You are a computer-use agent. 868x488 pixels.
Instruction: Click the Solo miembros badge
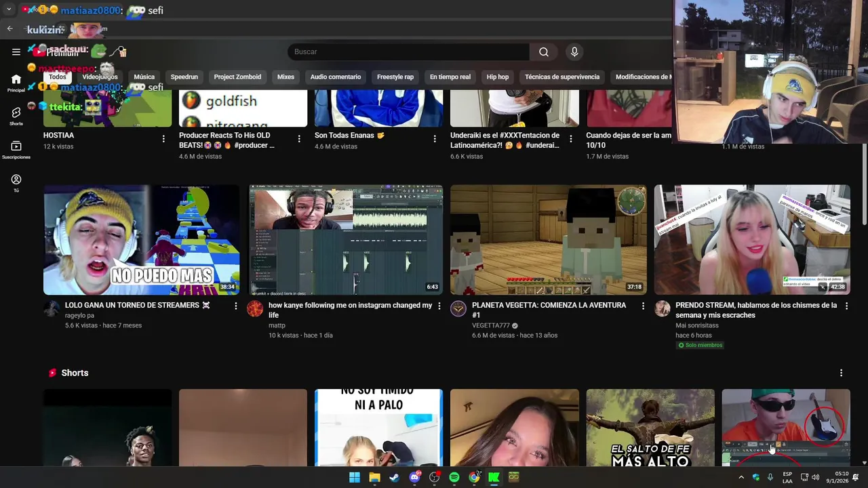tap(701, 345)
